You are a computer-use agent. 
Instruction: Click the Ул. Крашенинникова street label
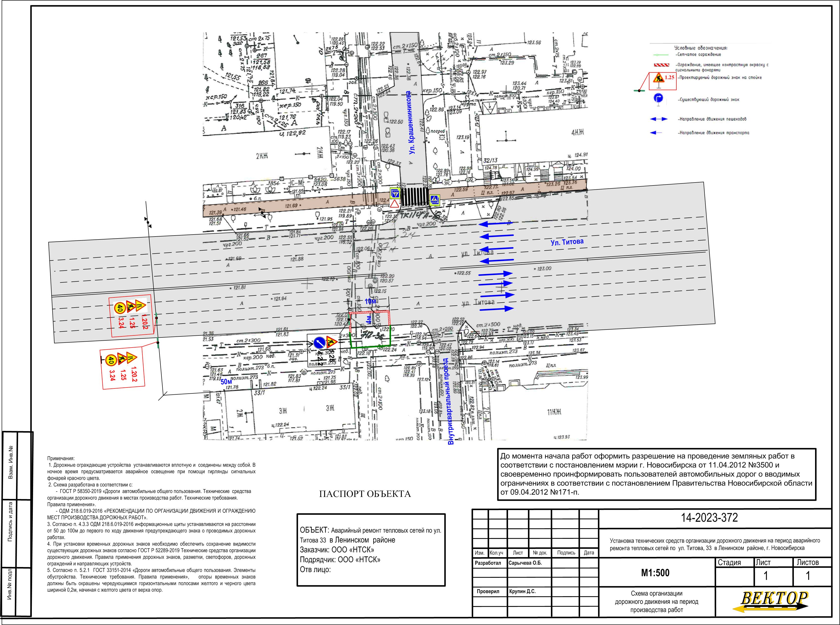pyautogui.click(x=411, y=122)
